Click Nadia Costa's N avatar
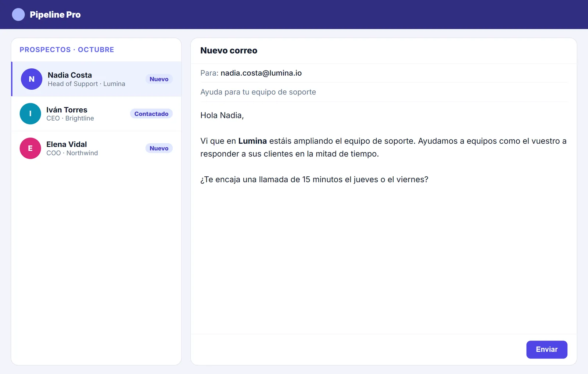 (x=32, y=79)
